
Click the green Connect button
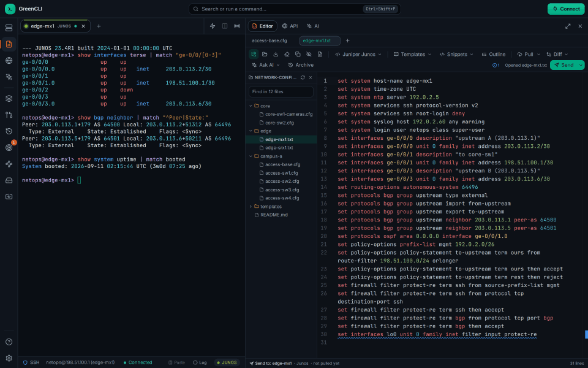coord(566,9)
